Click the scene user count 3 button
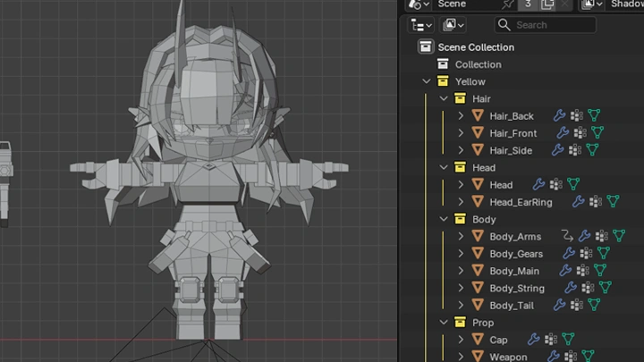 pyautogui.click(x=528, y=4)
